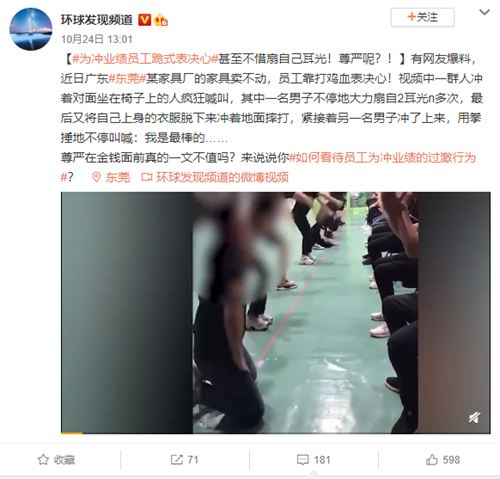
Task: Like the post with thumbs-up 598
Action: (443, 460)
